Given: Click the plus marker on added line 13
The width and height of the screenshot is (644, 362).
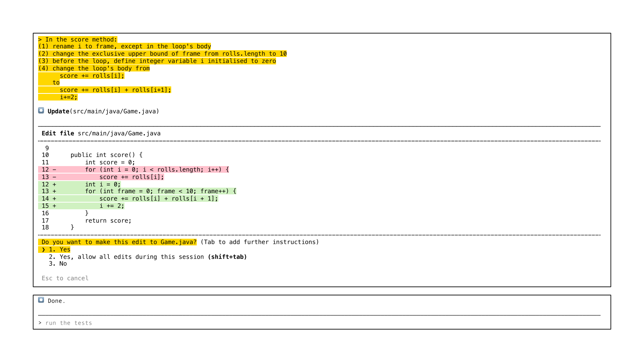Looking at the screenshot, I should point(54,191).
